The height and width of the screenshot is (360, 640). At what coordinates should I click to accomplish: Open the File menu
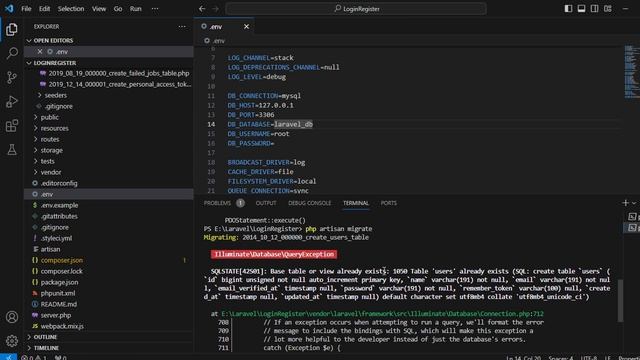click(x=26, y=9)
